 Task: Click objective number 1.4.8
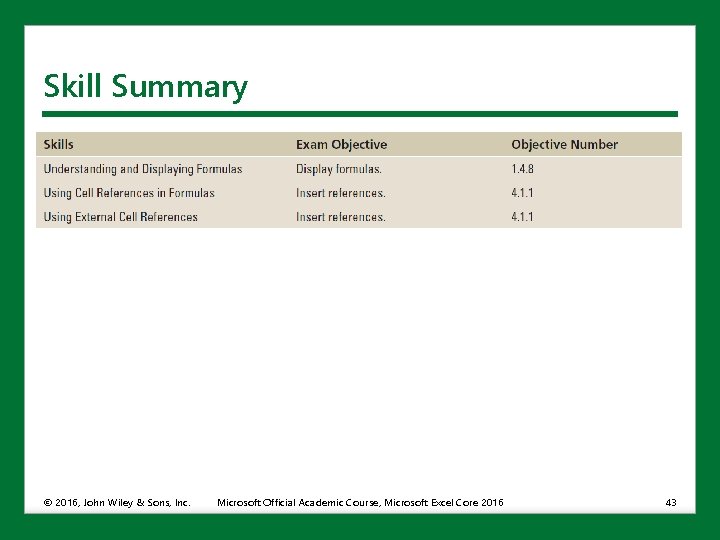click(x=523, y=169)
